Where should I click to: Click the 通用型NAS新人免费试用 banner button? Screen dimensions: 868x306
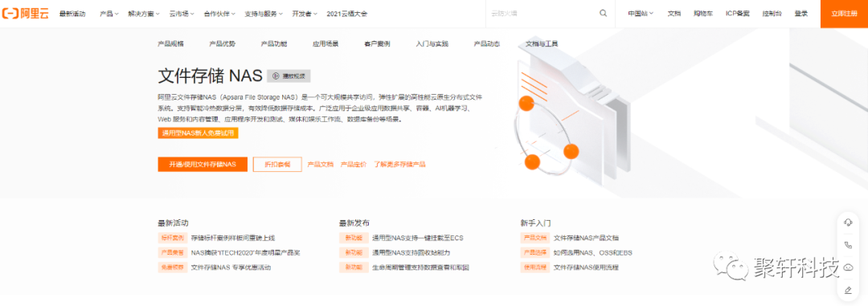[x=199, y=133]
